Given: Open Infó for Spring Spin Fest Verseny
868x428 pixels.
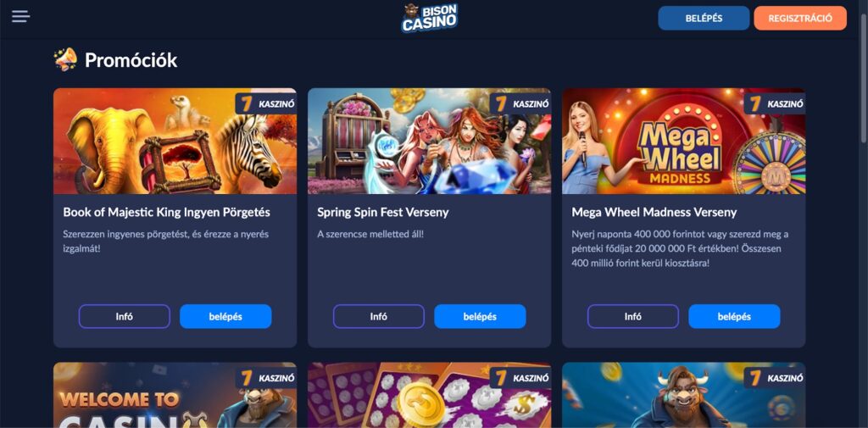Looking at the screenshot, I should [x=379, y=317].
